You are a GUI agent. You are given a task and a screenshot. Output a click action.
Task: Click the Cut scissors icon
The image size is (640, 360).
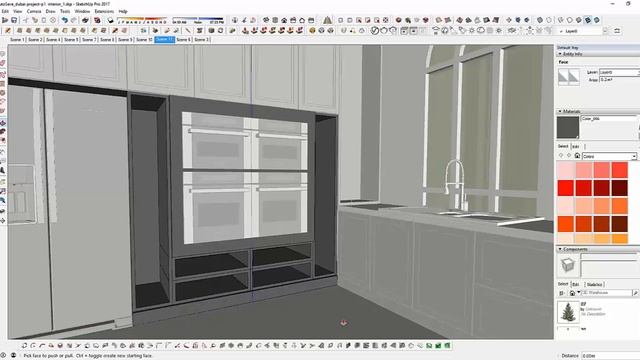tap(25, 20)
